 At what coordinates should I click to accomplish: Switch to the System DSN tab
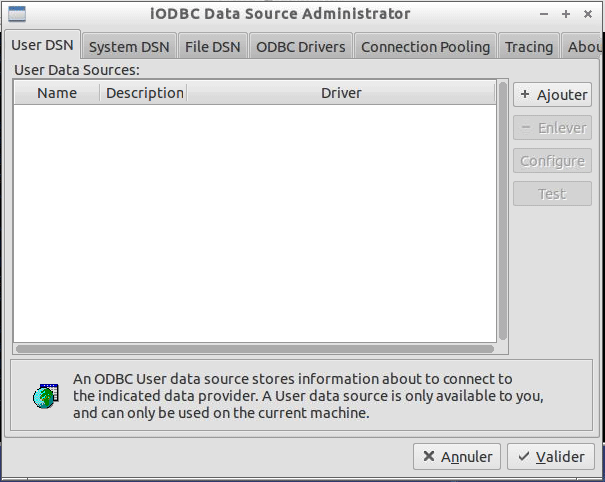(129, 47)
